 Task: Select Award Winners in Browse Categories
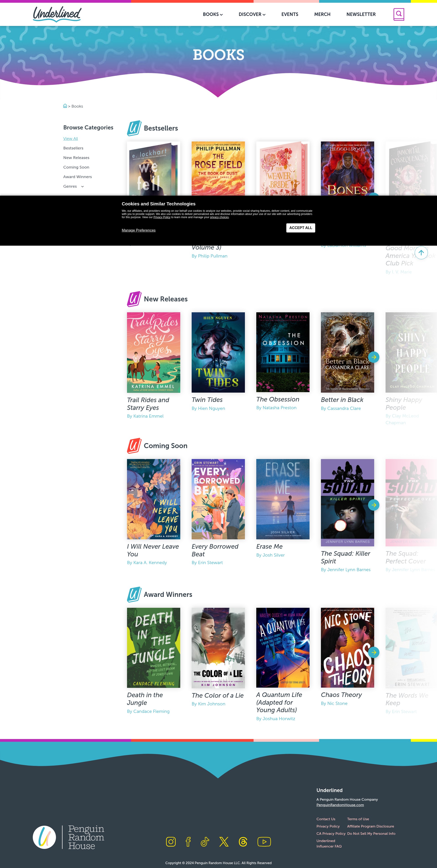[x=78, y=177]
